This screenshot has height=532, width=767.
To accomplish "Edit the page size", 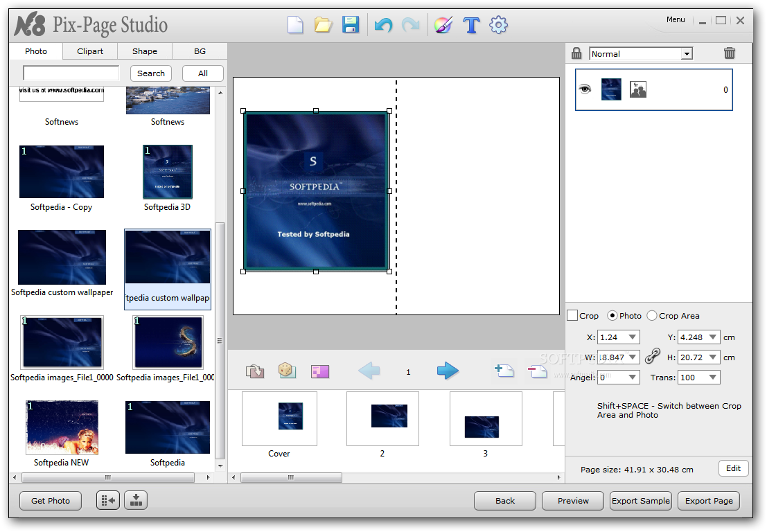I will pyautogui.click(x=733, y=468).
